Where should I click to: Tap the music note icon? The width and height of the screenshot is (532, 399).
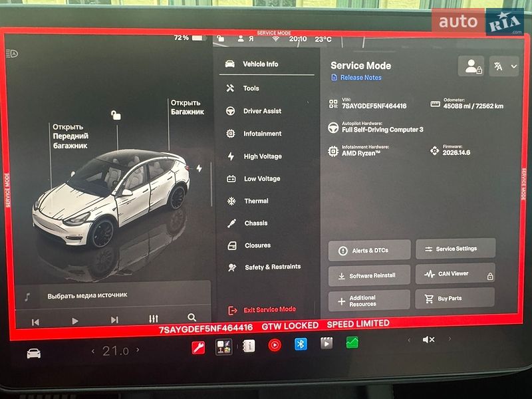[27, 297]
